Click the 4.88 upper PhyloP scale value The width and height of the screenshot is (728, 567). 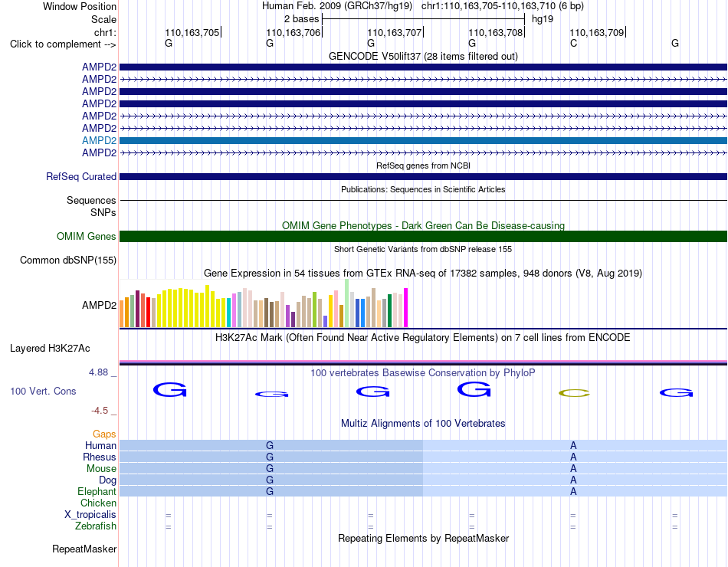pyautogui.click(x=98, y=372)
